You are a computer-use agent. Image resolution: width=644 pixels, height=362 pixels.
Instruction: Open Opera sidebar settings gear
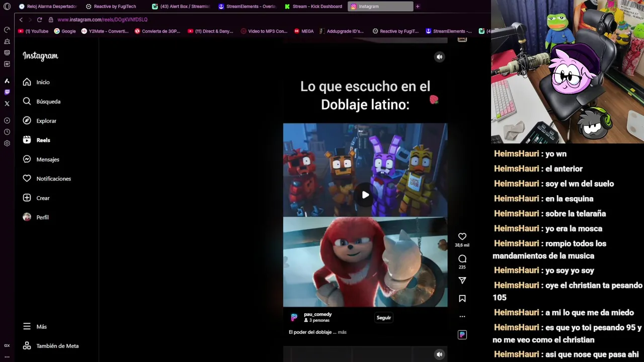(x=7, y=143)
